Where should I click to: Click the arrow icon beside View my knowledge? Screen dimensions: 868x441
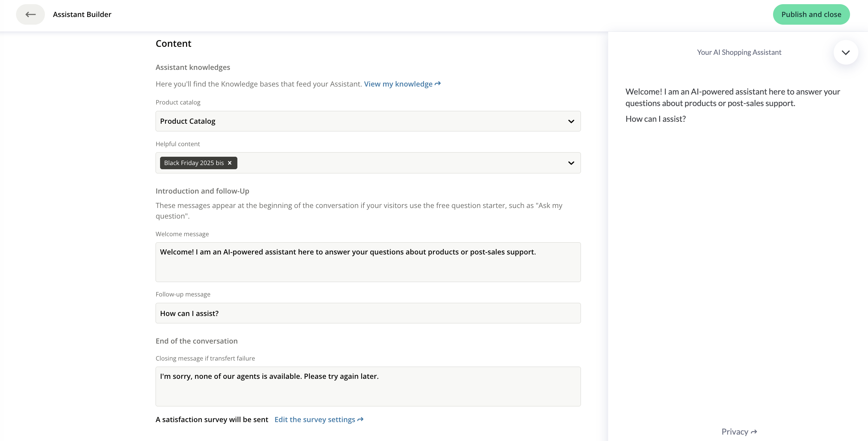438,84
